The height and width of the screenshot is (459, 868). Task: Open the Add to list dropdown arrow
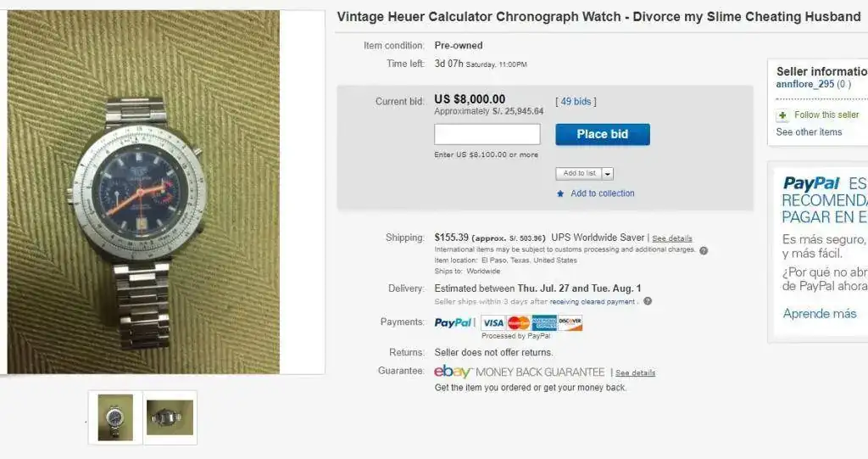607,174
